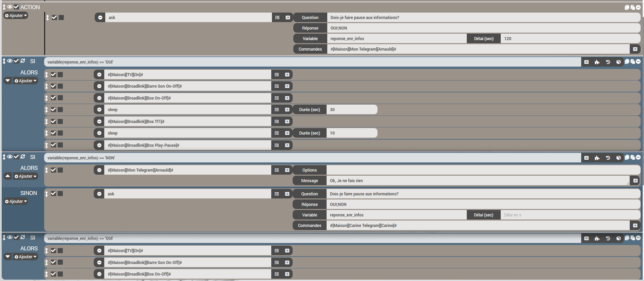644x281 pixels.
Task: Click the empty 'Délai en s' field
Action: [x=570, y=215]
